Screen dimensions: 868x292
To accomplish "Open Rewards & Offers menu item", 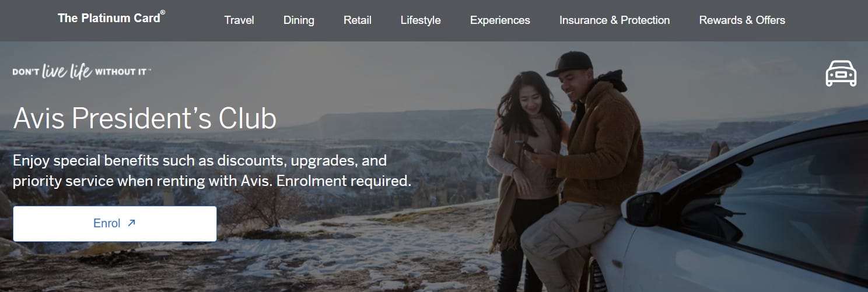I will click(742, 20).
